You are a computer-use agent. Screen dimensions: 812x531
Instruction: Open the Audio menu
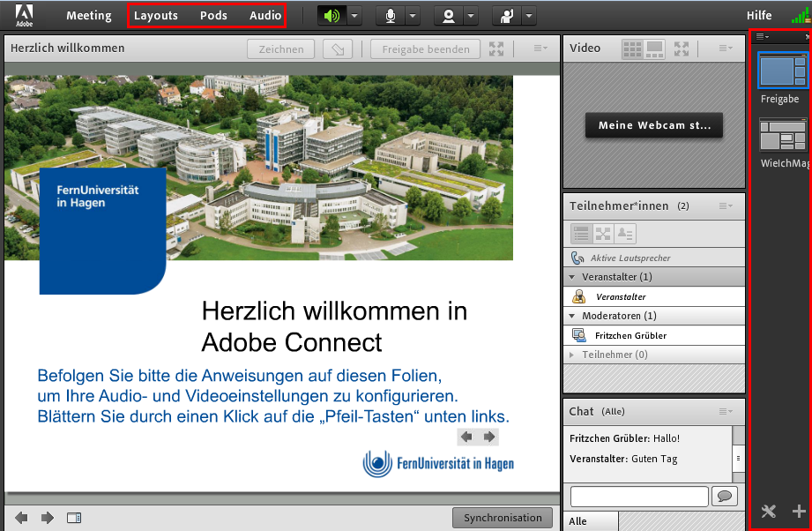click(265, 16)
